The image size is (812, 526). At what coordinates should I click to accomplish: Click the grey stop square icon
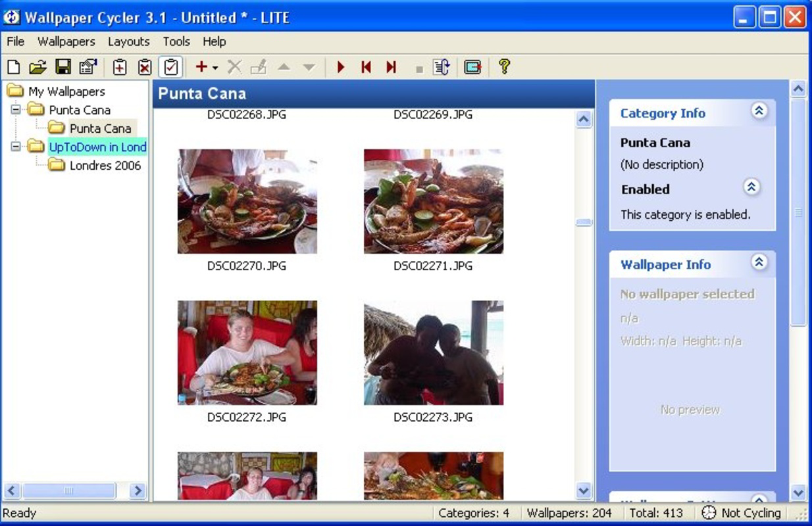419,68
